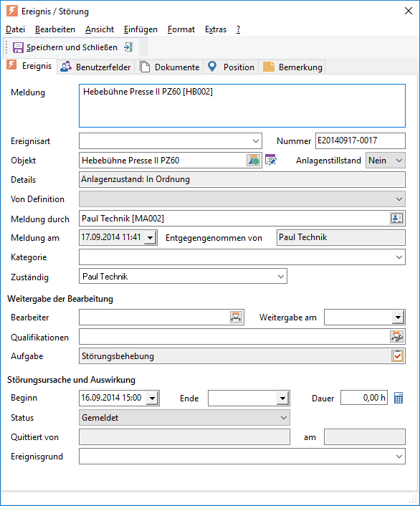The height and width of the screenshot is (506, 420).
Task: Click the edit-object icon beside the Objekt field
Action: 271,160
